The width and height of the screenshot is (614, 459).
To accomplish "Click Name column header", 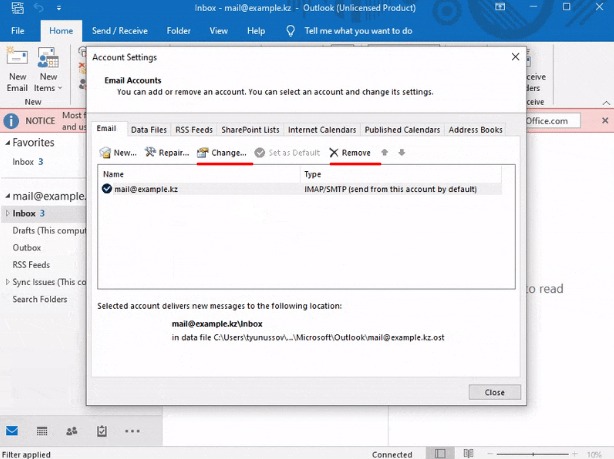I will click(199, 174).
